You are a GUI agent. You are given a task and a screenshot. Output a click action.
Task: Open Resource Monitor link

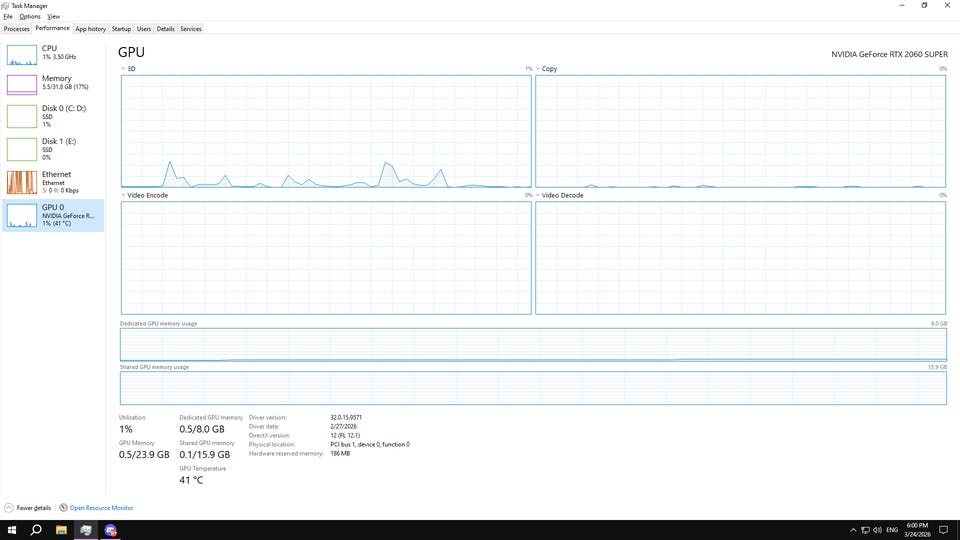coord(101,508)
